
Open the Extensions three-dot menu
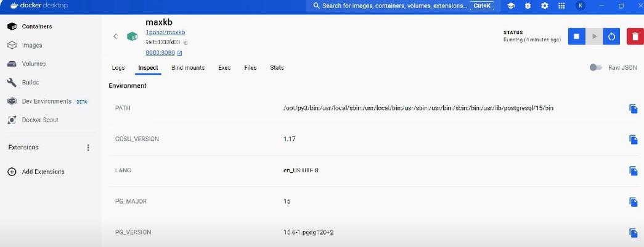(x=88, y=148)
